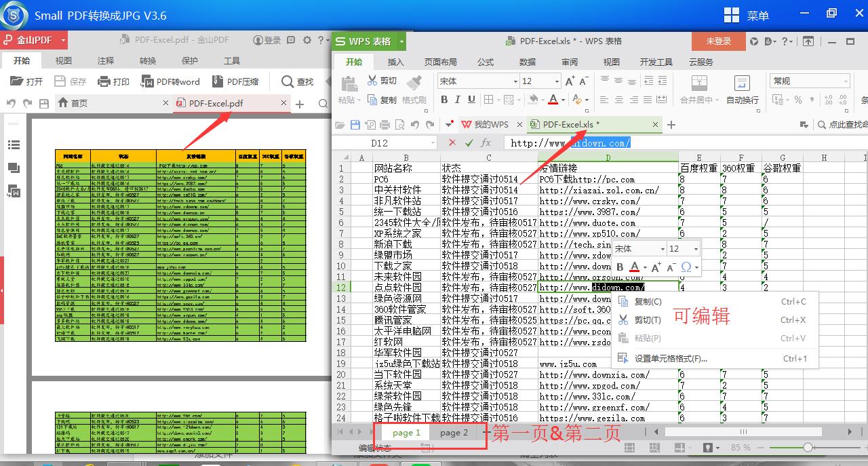Click the Open (打开) button in 金山PDF
This screenshot has width=868, height=466.
click(27, 81)
